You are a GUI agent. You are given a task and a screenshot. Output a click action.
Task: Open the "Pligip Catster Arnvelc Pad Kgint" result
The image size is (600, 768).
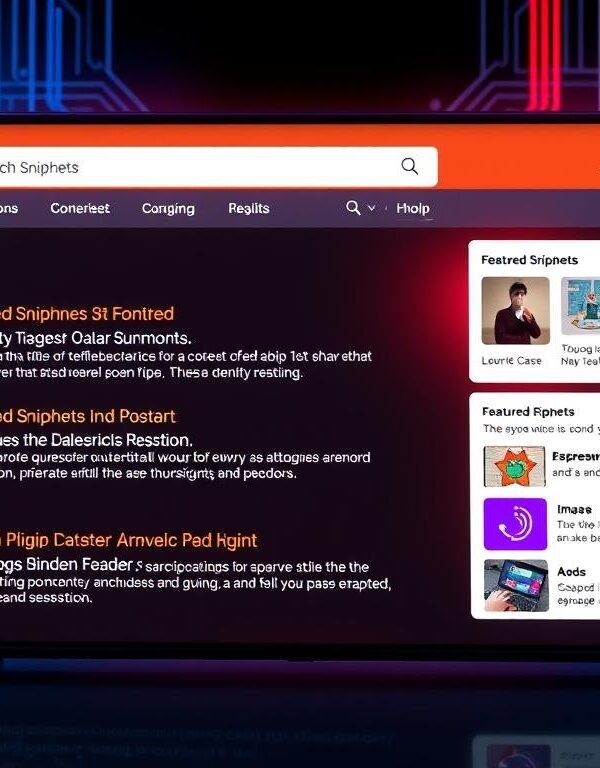pos(128,541)
